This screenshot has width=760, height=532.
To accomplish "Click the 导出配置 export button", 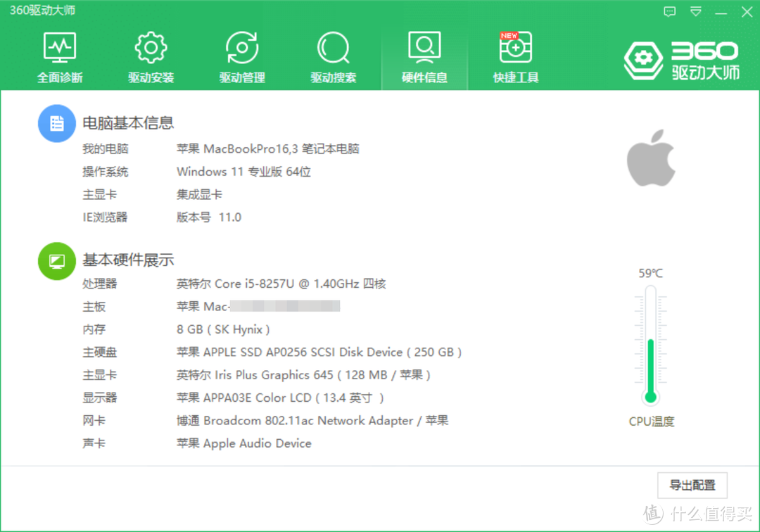I will click(692, 486).
